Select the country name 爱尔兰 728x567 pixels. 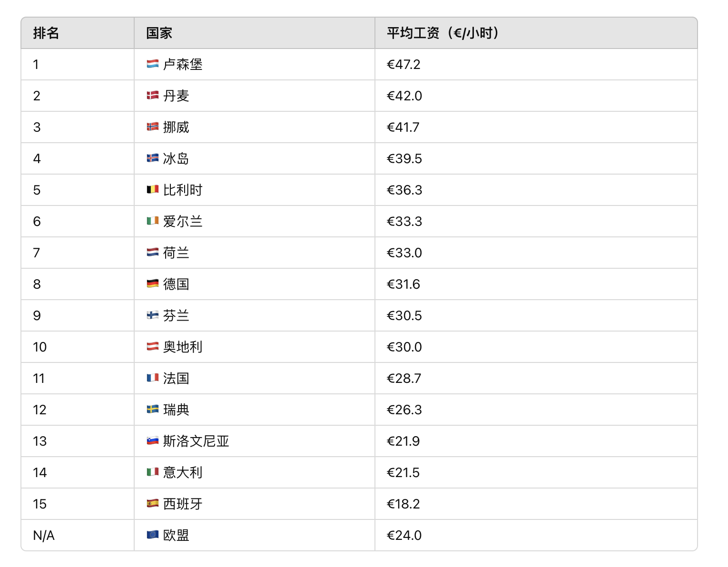coord(183,221)
